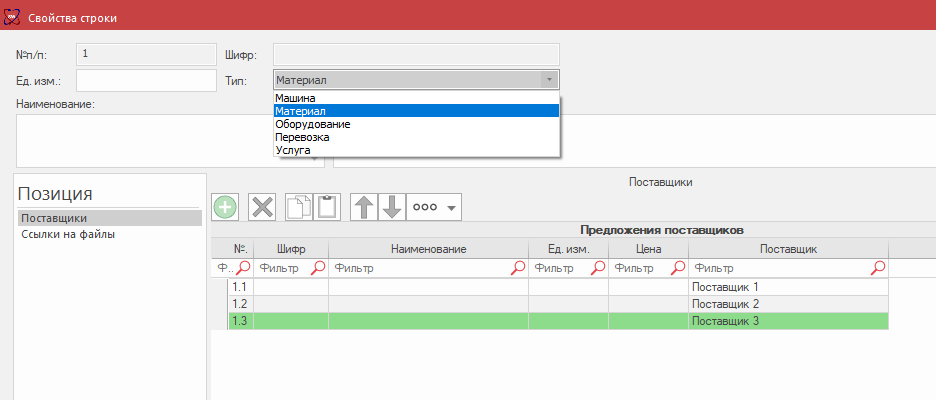The image size is (936, 400).
Task: Move the row up with the arrow icon
Action: tap(365, 207)
